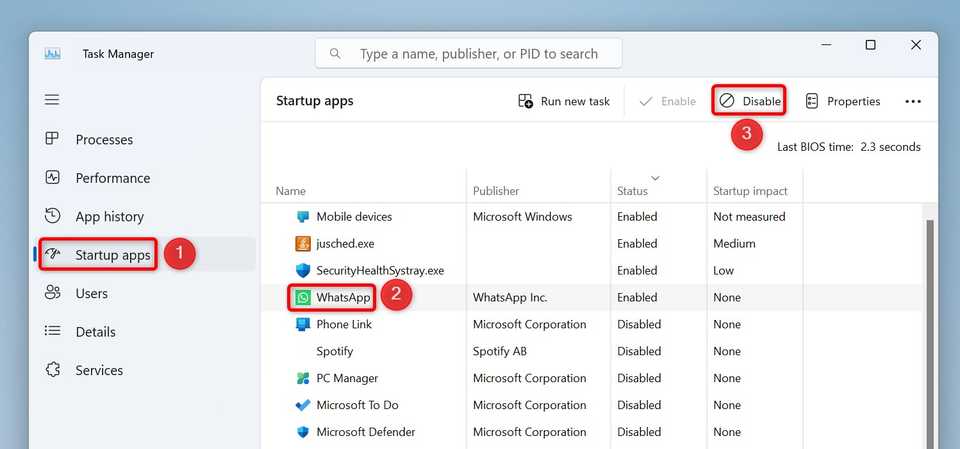Sort by Publisher column header

(496, 191)
